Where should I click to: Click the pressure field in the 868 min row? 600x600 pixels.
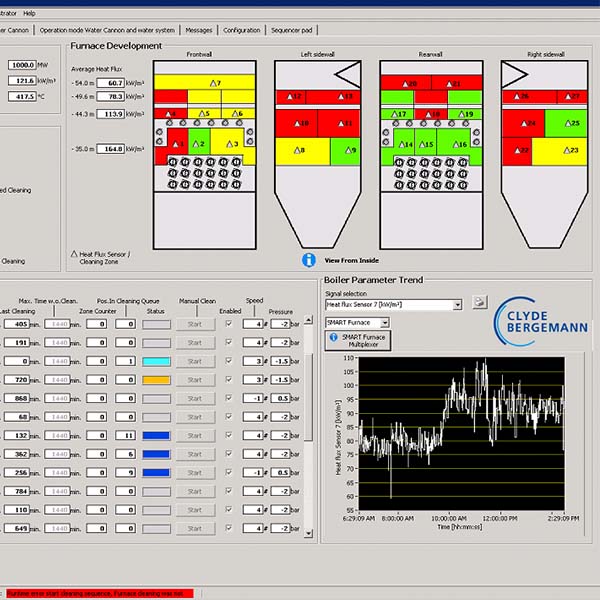[280, 398]
